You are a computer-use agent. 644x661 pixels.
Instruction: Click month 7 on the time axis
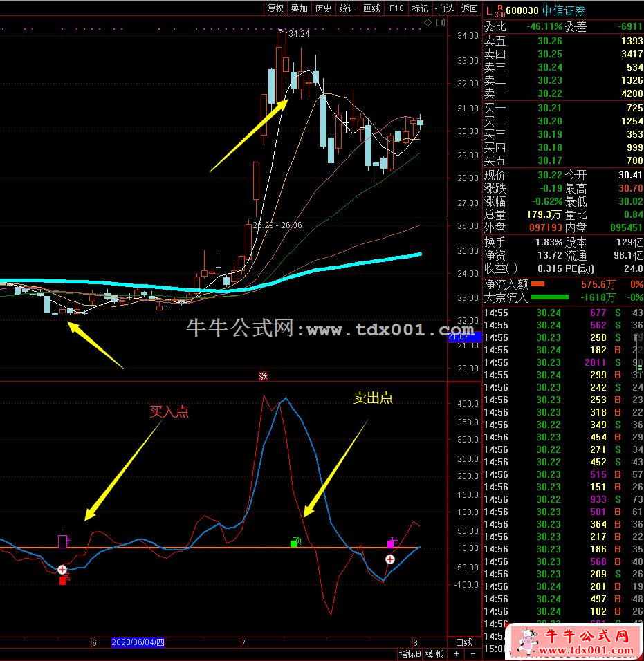click(243, 643)
